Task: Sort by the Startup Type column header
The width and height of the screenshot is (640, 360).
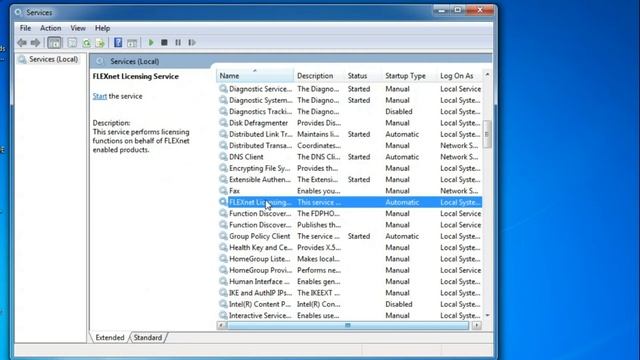Action: click(x=409, y=76)
